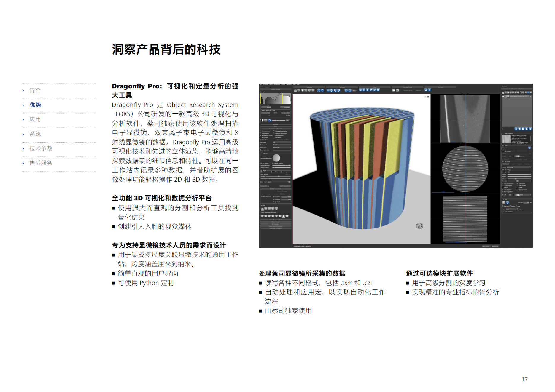Open the Presets dropdown in 3D presets
Viewport: 555px width, 392px height.
[519, 167]
